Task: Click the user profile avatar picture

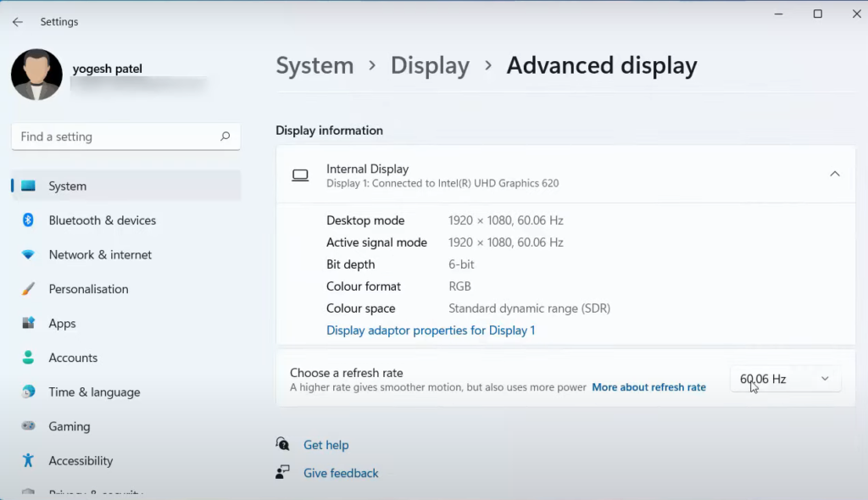Action: (36, 75)
